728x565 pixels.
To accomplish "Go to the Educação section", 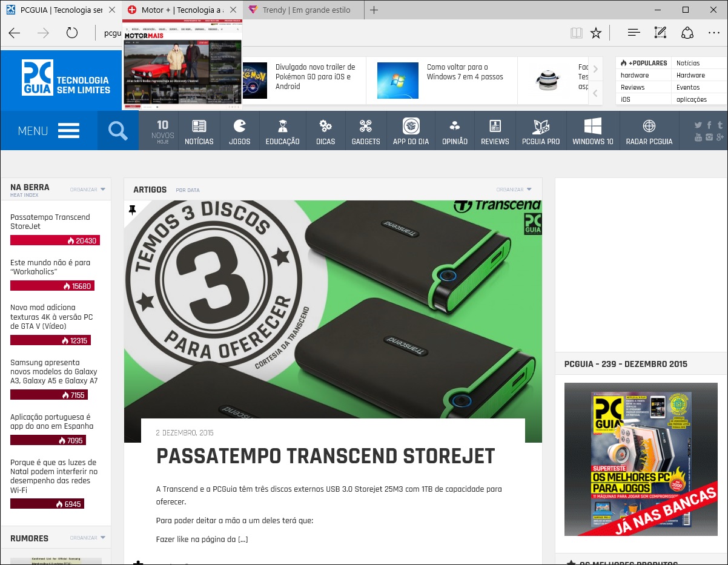I will pos(282,131).
